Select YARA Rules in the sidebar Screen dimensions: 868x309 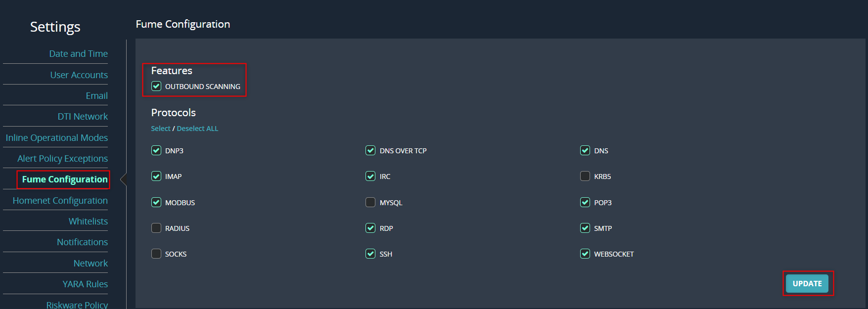click(85, 284)
